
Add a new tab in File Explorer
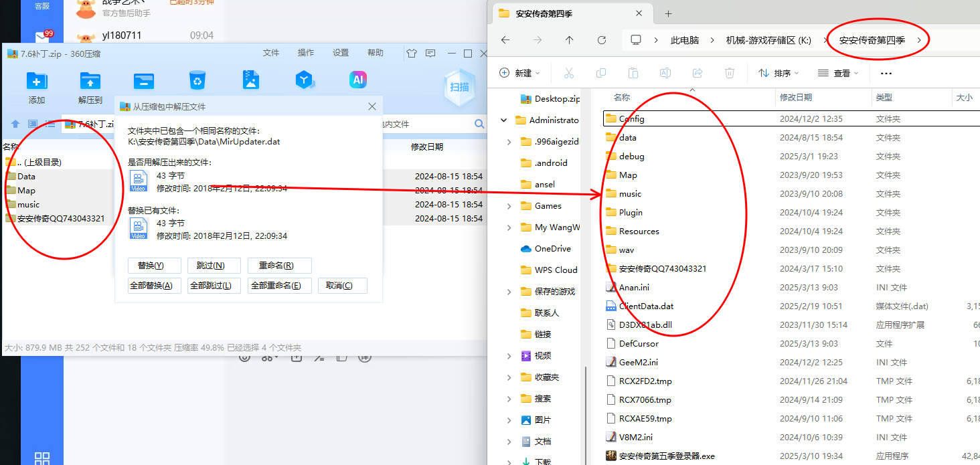(x=668, y=13)
